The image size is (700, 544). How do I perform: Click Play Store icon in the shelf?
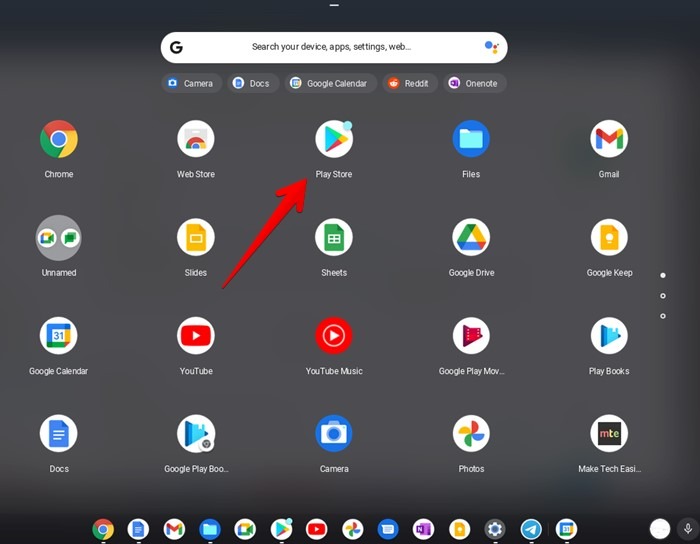click(281, 529)
